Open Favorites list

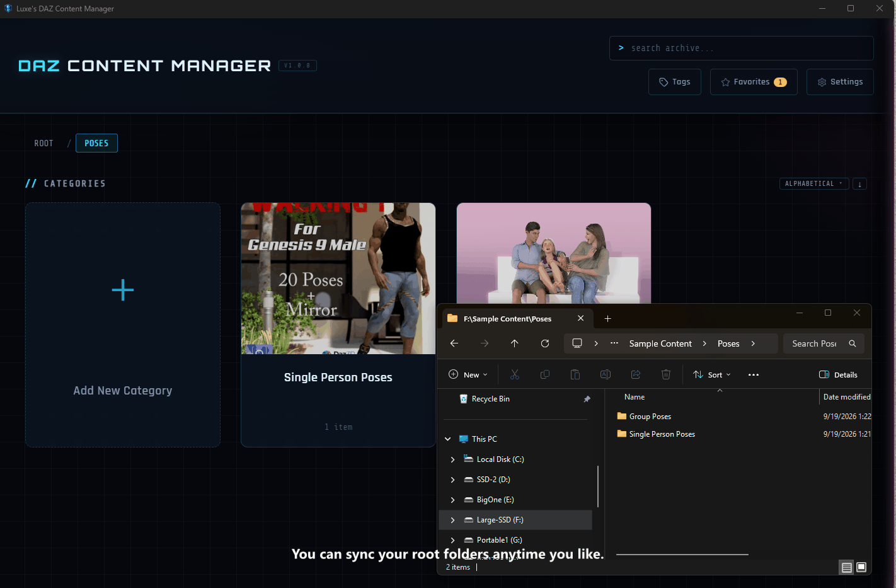[x=754, y=82]
